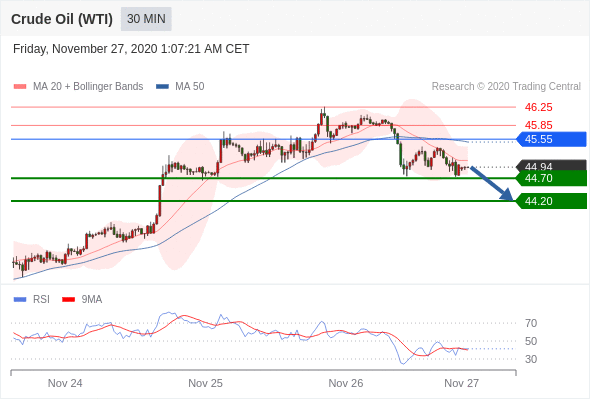This screenshot has height=400, width=590.
Task: Click the RSI legend swatch
Action: click(20, 300)
